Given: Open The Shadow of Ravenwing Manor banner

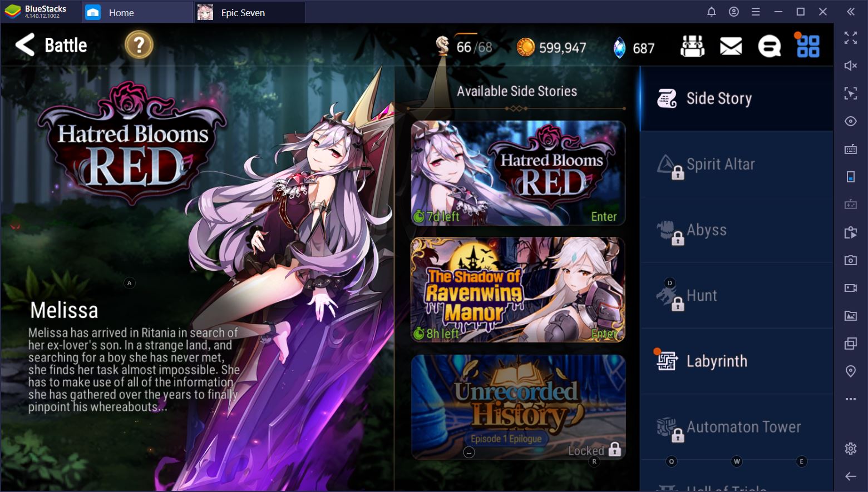Looking at the screenshot, I should point(517,289).
